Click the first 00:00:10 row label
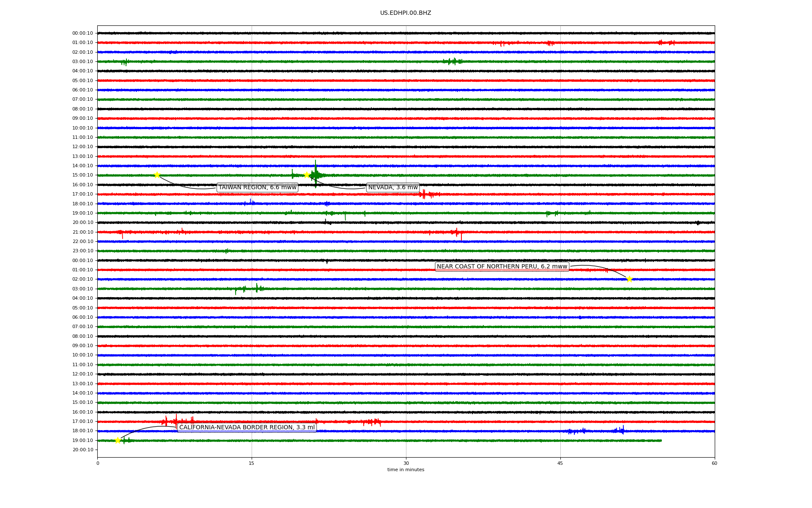 82,33
